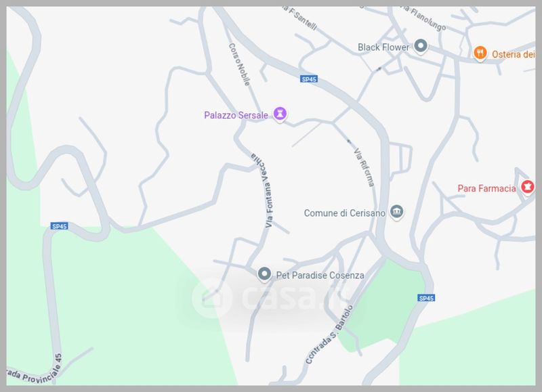Open the Palazzo Sersale place label
This screenshot has height=392, width=542.
(x=236, y=115)
